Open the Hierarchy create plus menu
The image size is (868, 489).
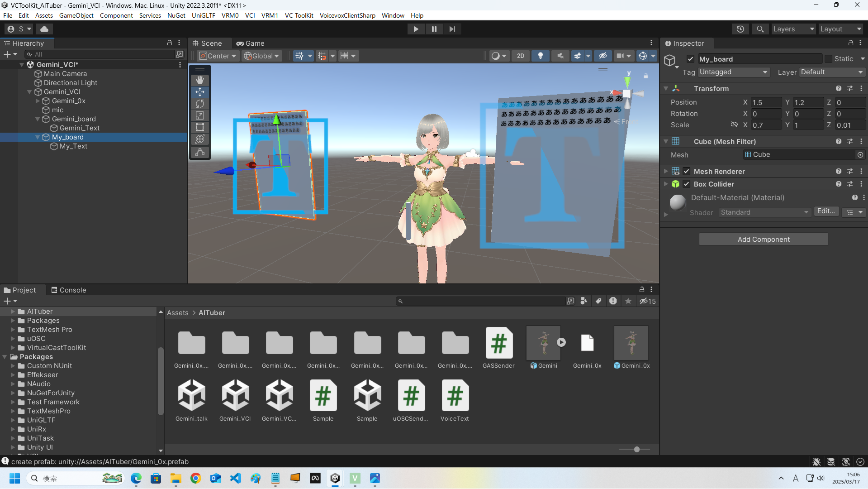10,54
